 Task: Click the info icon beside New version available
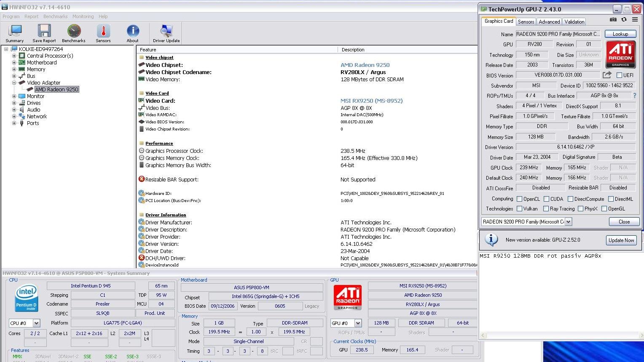(491, 240)
